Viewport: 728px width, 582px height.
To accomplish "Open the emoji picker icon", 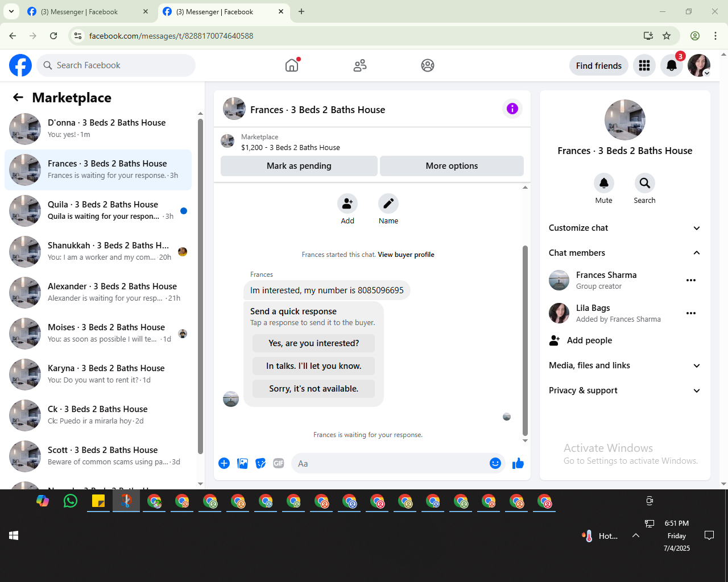I will 495,463.
